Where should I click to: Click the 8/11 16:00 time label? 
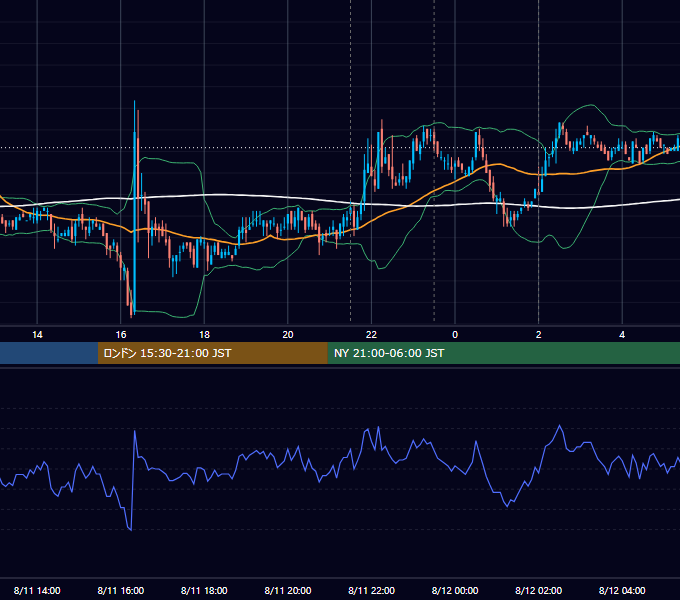pyautogui.click(x=121, y=590)
